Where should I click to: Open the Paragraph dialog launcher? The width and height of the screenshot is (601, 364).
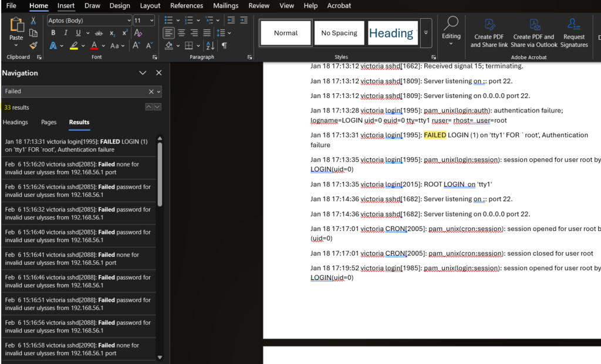pos(249,57)
